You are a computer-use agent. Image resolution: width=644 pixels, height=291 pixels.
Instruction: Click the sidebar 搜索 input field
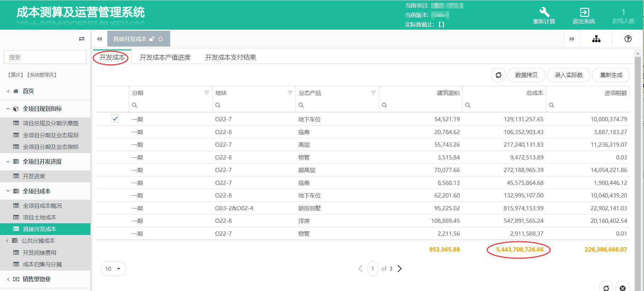[45, 57]
